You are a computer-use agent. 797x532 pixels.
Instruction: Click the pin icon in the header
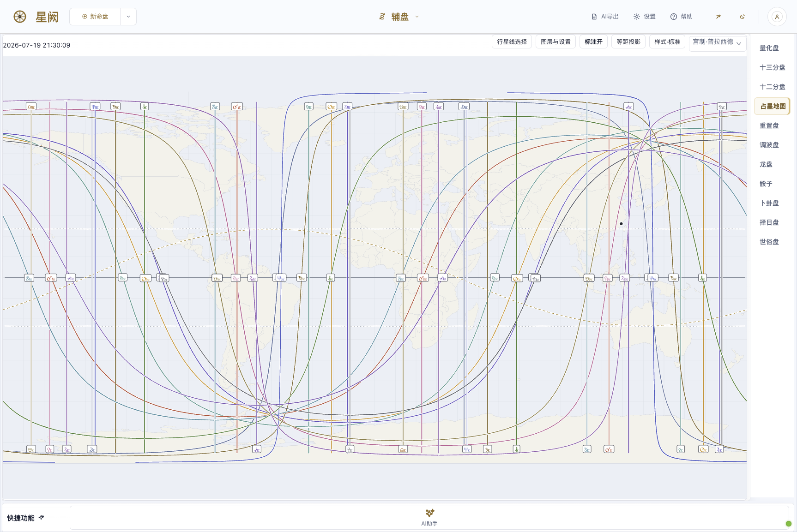click(719, 17)
